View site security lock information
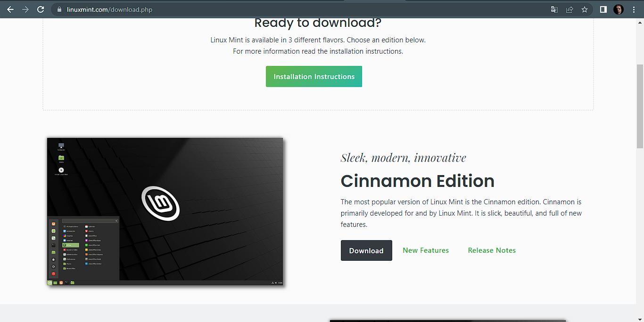 [x=59, y=9]
